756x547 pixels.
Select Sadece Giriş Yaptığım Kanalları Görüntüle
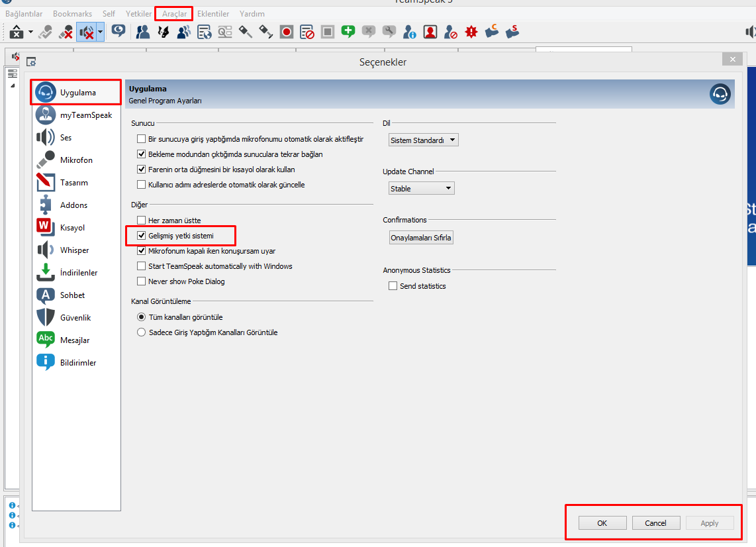(x=141, y=332)
